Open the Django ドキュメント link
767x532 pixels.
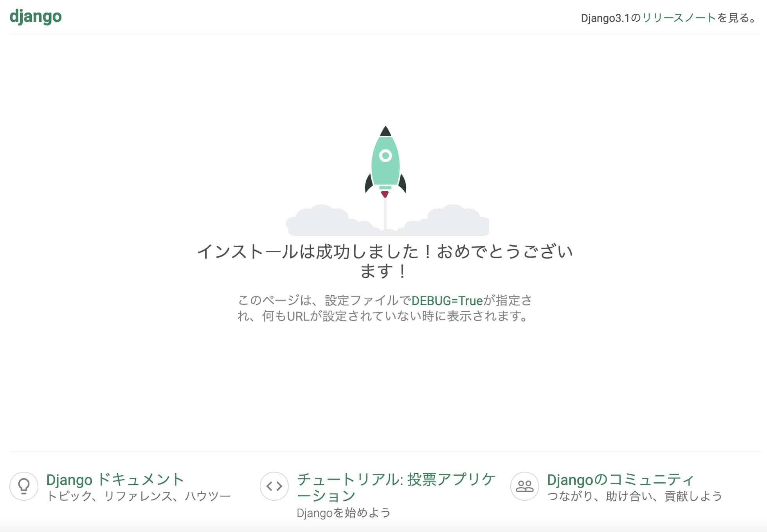pyautogui.click(x=115, y=480)
